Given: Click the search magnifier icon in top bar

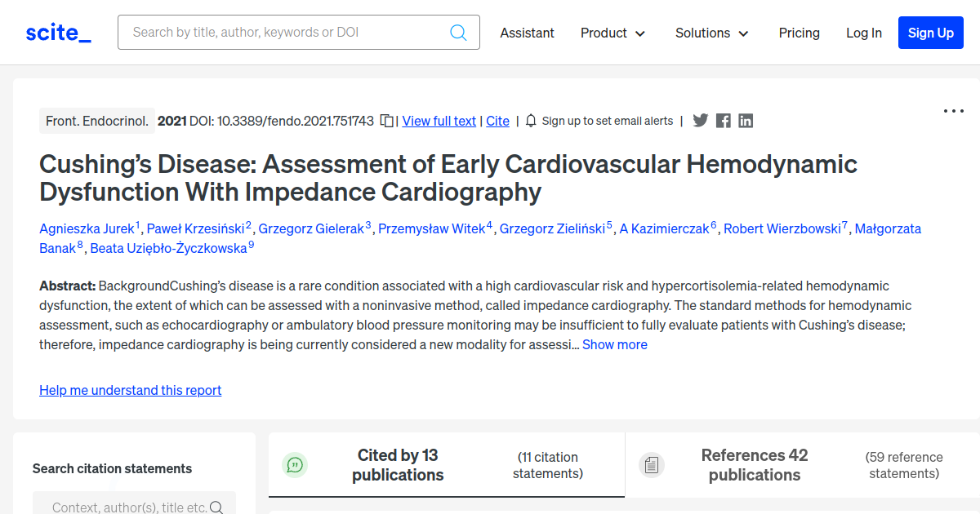Looking at the screenshot, I should tap(458, 33).
